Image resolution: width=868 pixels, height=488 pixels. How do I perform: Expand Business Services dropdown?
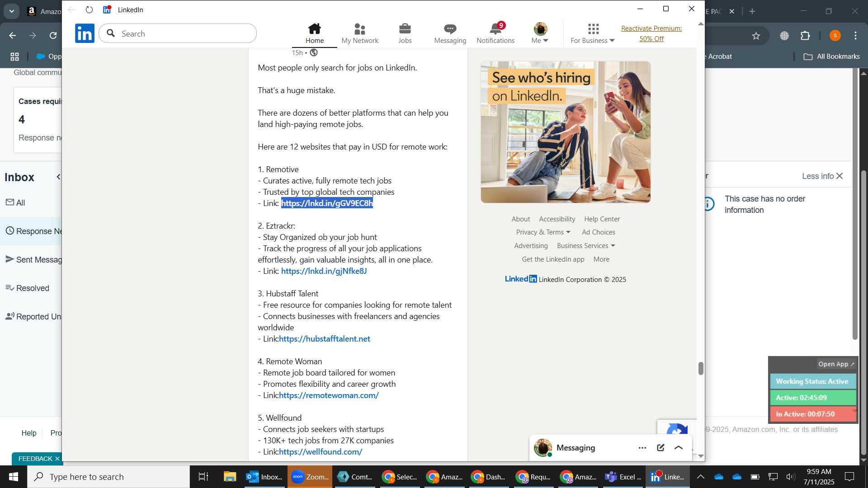pyautogui.click(x=586, y=246)
